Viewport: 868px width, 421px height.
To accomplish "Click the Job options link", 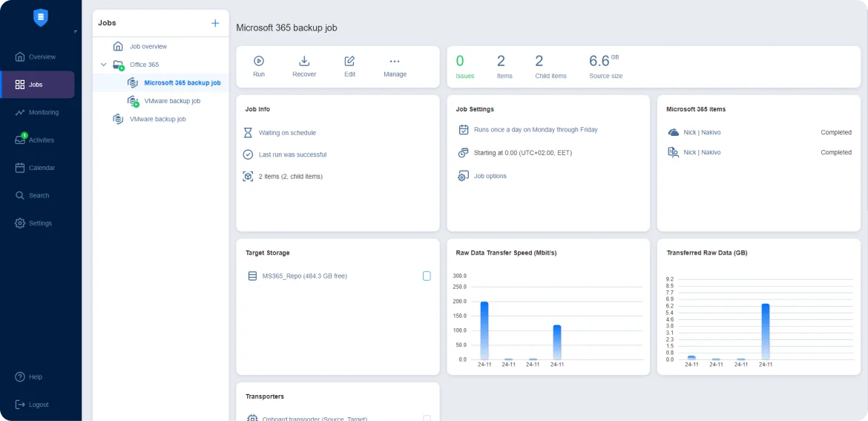I will (x=490, y=176).
